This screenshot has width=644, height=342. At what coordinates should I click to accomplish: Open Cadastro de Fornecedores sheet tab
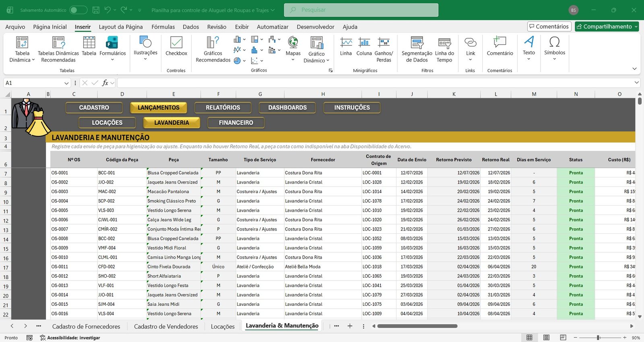86,326
